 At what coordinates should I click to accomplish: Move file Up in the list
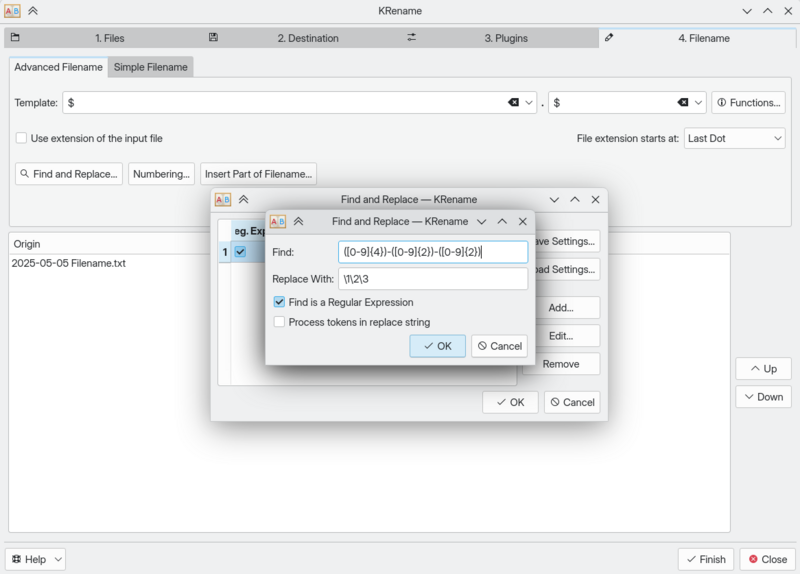(x=763, y=368)
